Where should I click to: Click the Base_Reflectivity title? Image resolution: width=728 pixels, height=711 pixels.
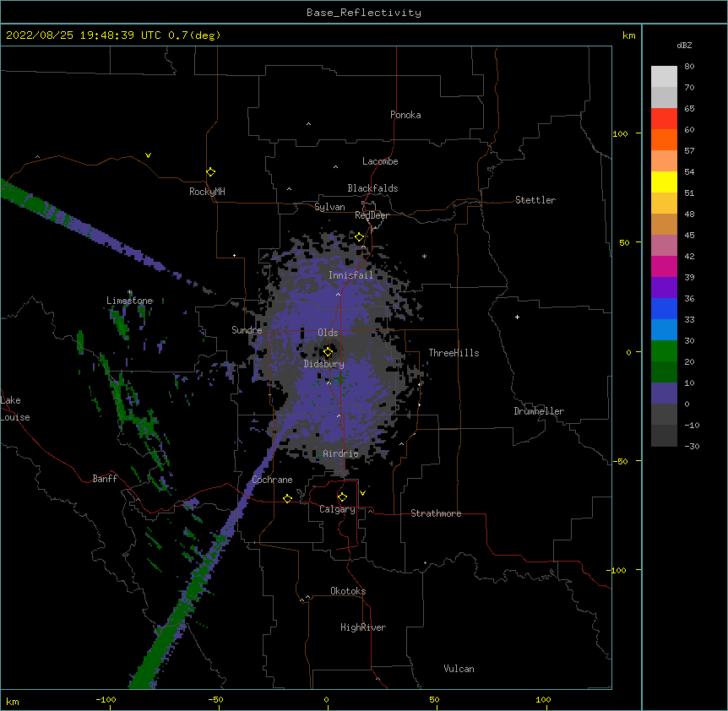click(364, 13)
